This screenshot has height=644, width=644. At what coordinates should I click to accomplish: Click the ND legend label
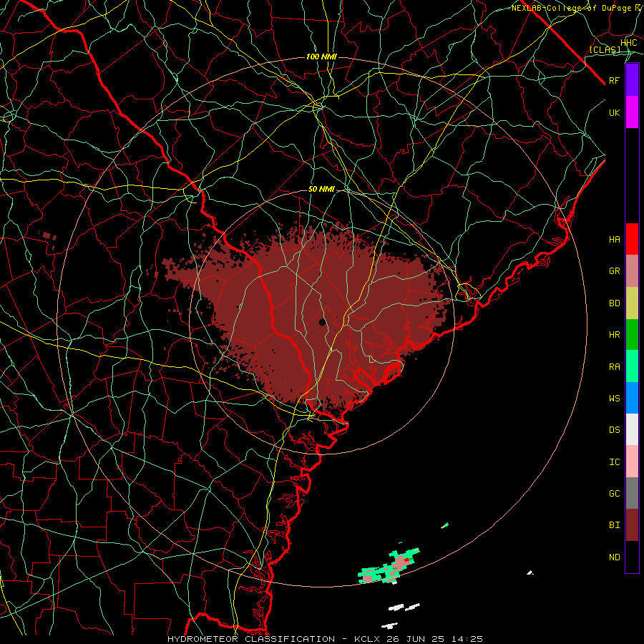(615, 557)
